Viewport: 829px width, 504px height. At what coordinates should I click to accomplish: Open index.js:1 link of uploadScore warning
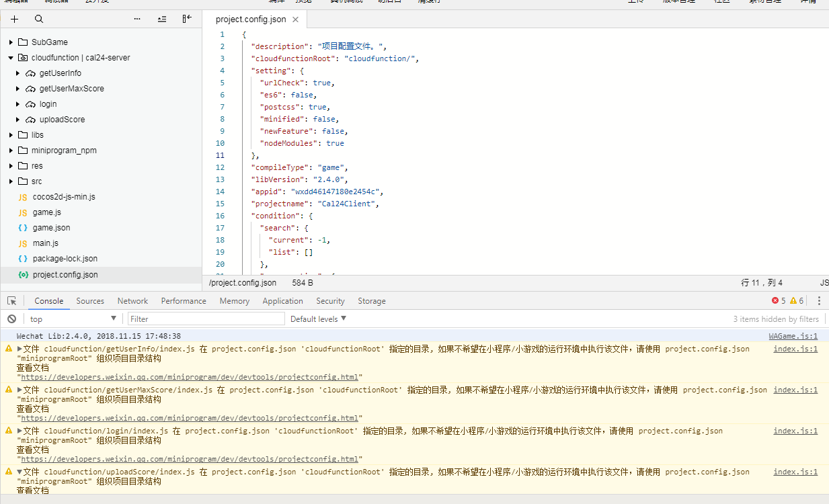pos(795,472)
